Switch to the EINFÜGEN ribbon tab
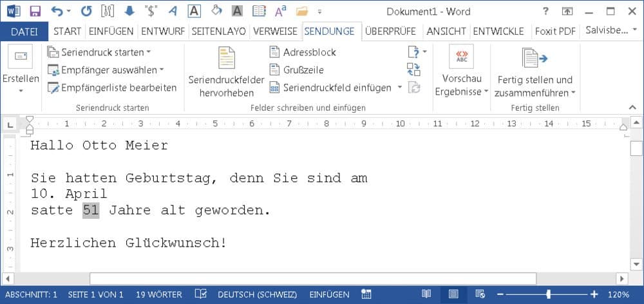This screenshot has height=304, width=644. (x=111, y=31)
